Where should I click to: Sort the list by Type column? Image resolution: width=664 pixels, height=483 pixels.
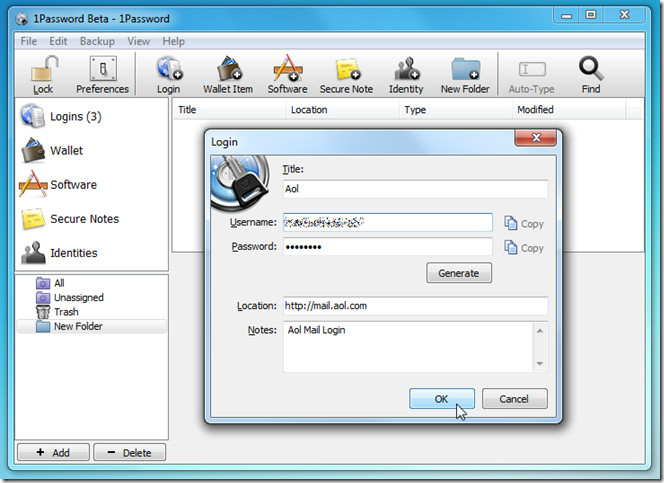(x=456, y=110)
